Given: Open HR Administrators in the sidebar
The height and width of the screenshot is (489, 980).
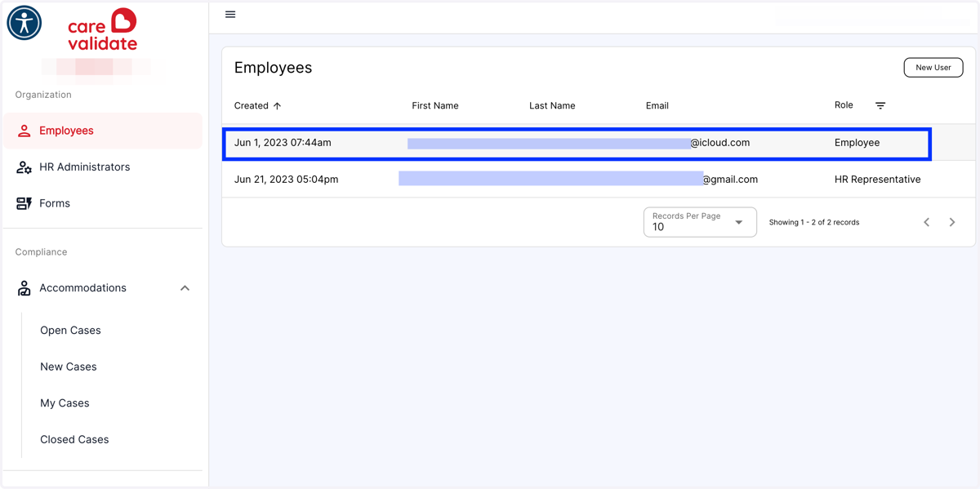Looking at the screenshot, I should 103,167.
